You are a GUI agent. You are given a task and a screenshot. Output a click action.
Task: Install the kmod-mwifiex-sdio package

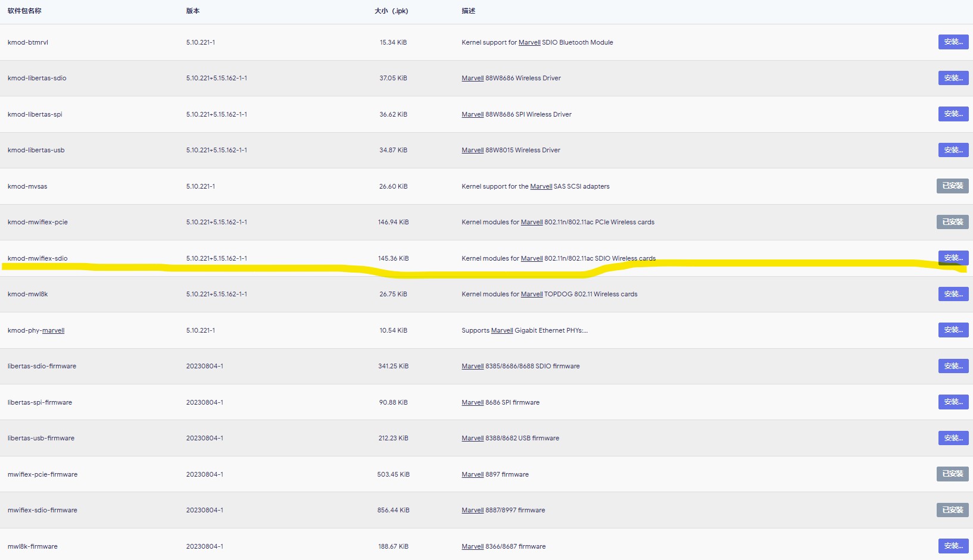(953, 258)
